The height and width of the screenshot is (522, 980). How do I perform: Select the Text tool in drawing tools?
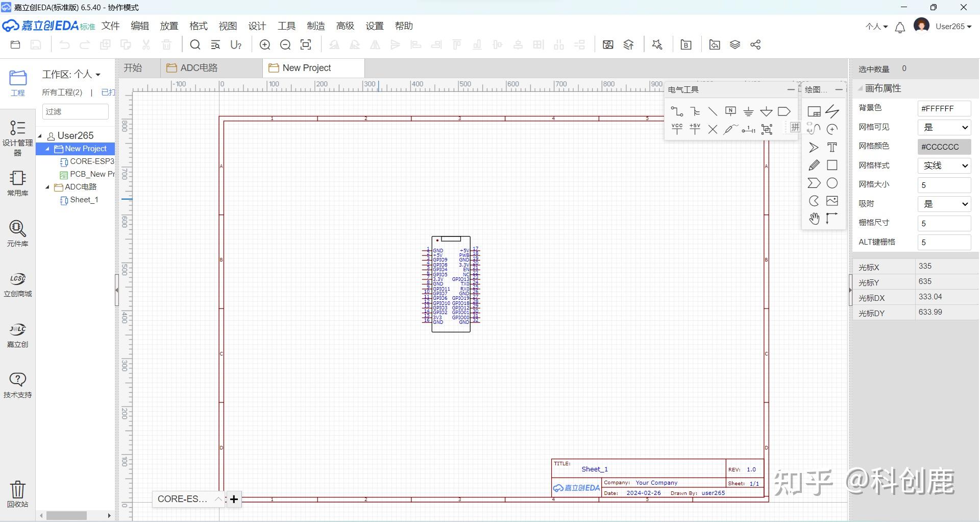pos(832,147)
